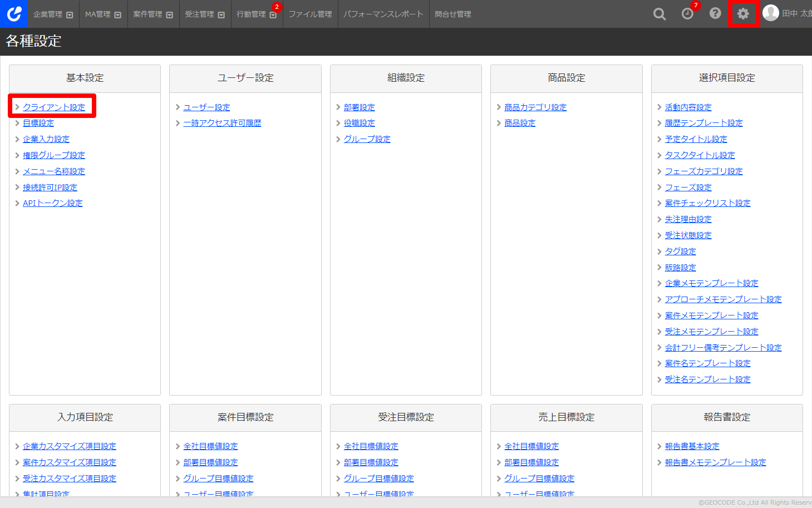Open 受注状態設定 link
This screenshot has width=812, height=508.
pyautogui.click(x=688, y=235)
